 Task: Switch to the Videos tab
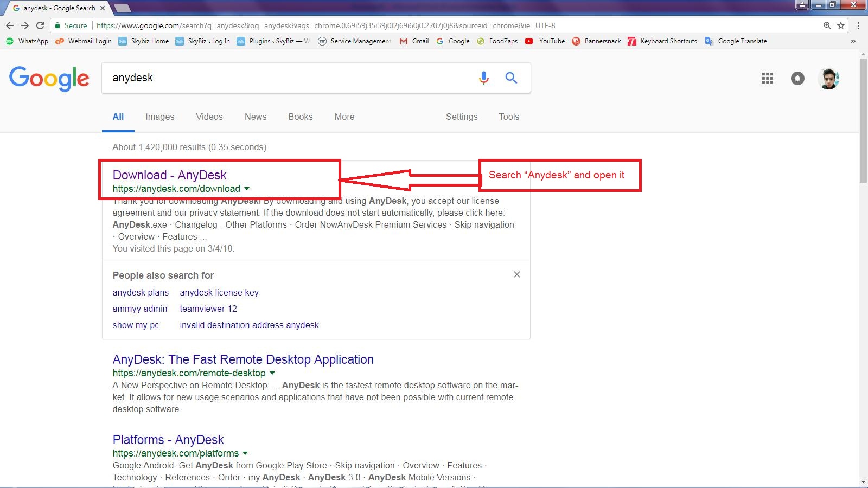coord(209,117)
